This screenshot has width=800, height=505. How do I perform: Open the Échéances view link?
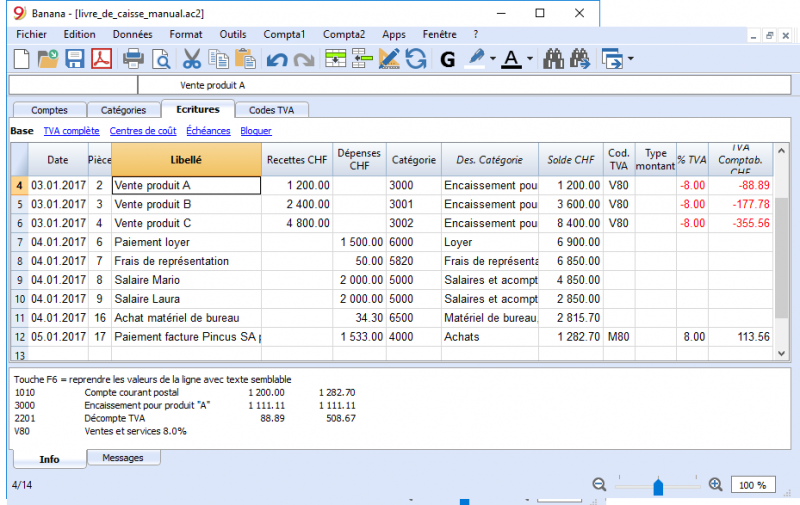[208, 131]
